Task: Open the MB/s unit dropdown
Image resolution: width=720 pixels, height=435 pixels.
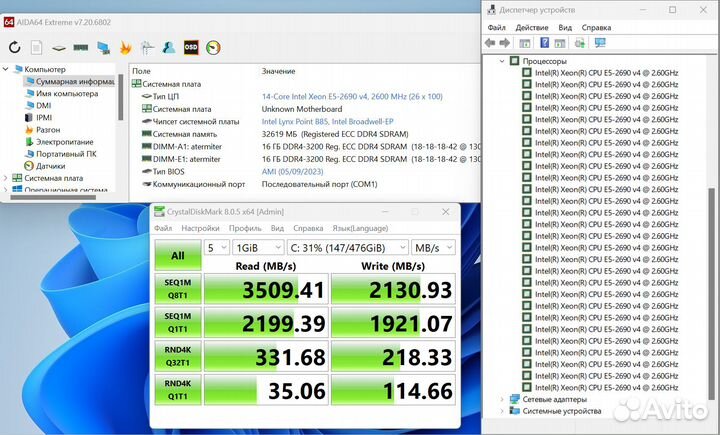Action: (433, 248)
